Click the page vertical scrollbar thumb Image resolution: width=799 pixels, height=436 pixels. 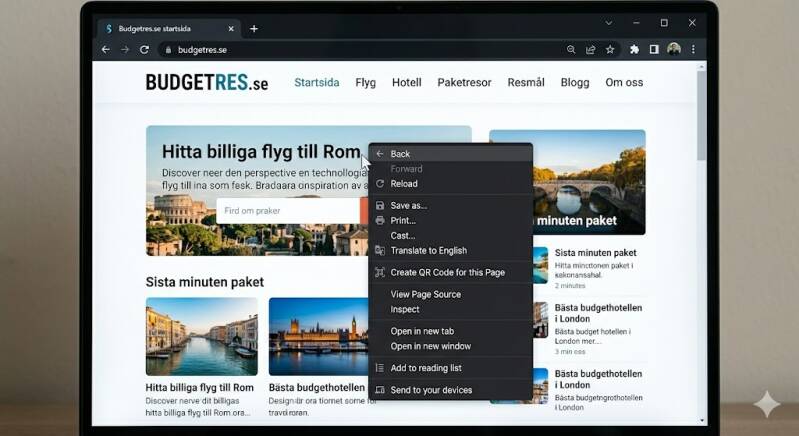pos(702,115)
